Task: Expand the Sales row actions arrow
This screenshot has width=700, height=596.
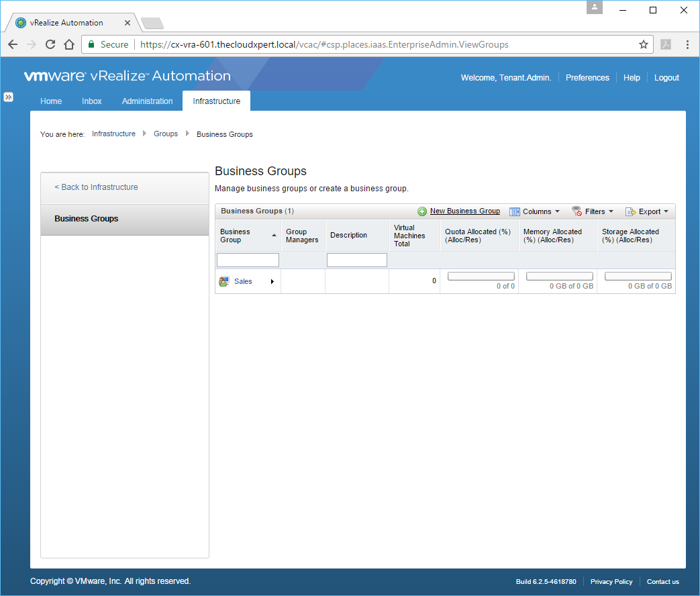Action: tap(272, 282)
